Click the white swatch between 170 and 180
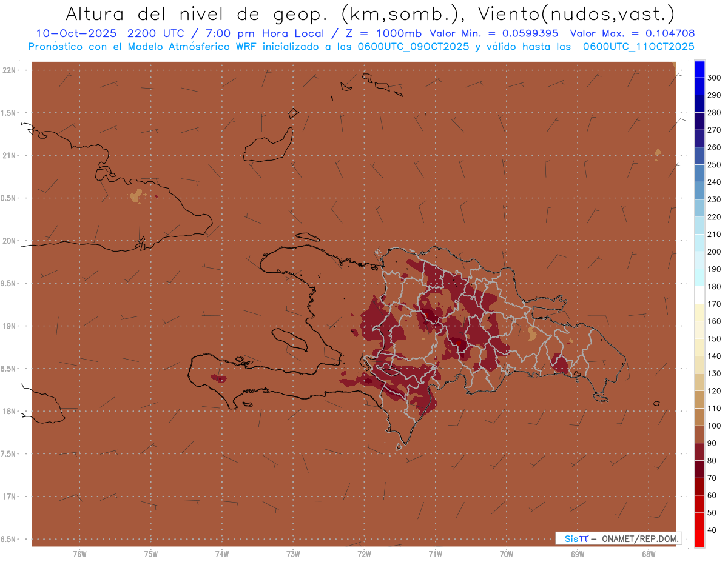 [x=699, y=295]
